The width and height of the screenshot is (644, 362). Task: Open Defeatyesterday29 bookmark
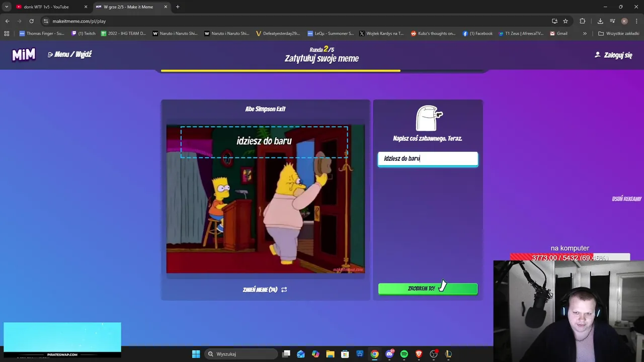[278, 34]
